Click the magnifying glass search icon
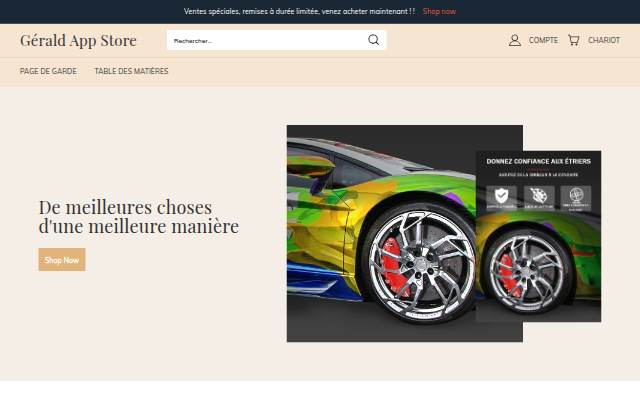The image size is (640, 400). click(373, 40)
